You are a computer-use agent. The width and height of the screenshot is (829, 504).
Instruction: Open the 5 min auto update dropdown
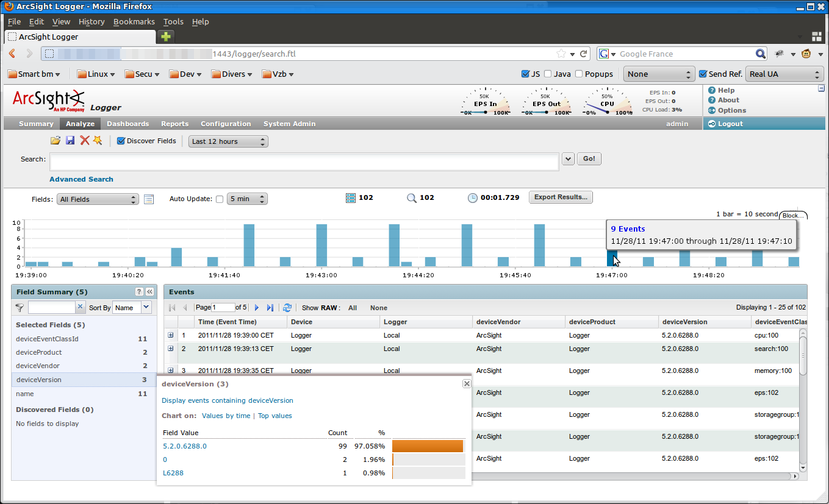click(x=247, y=199)
